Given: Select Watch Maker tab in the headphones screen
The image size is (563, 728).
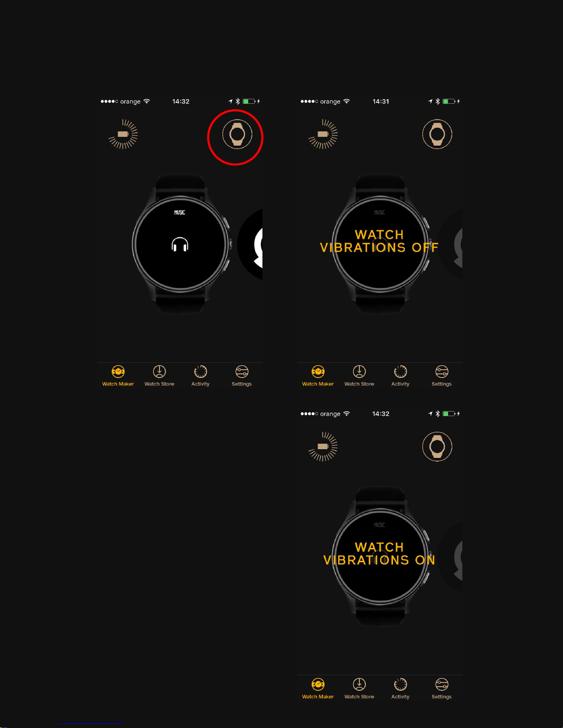Looking at the screenshot, I should coord(118,376).
